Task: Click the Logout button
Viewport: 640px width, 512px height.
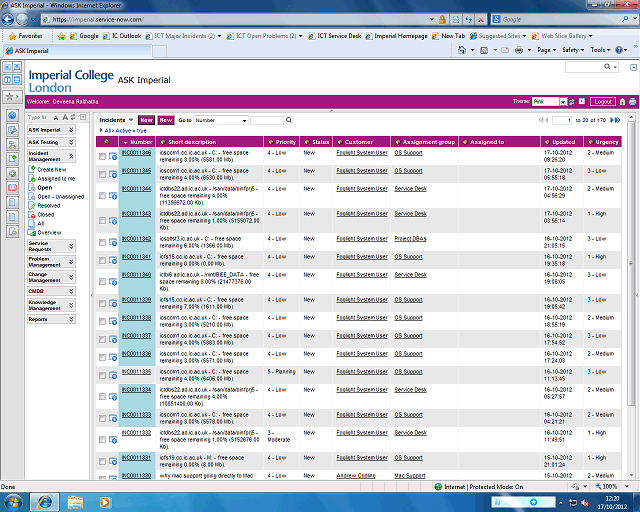Action: [x=602, y=102]
